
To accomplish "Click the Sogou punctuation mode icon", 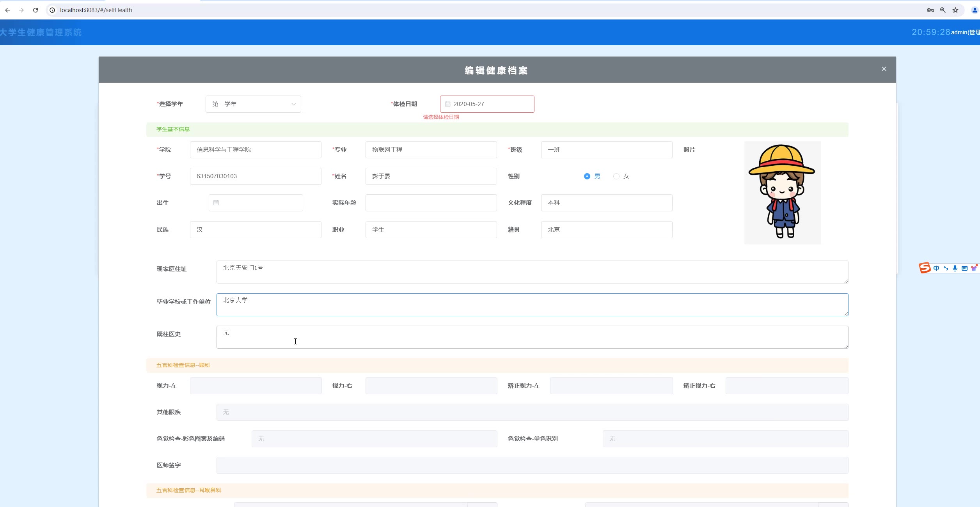I will point(946,268).
